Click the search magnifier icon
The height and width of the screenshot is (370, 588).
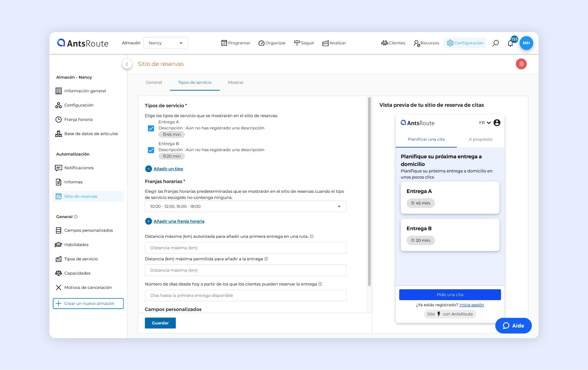[495, 43]
